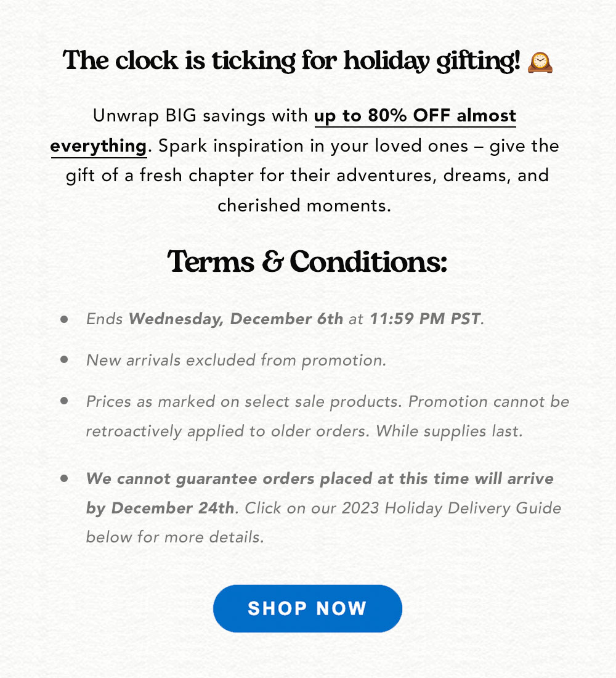Click the '2023 Holiday Delivery Guide' mention

pos(452,508)
